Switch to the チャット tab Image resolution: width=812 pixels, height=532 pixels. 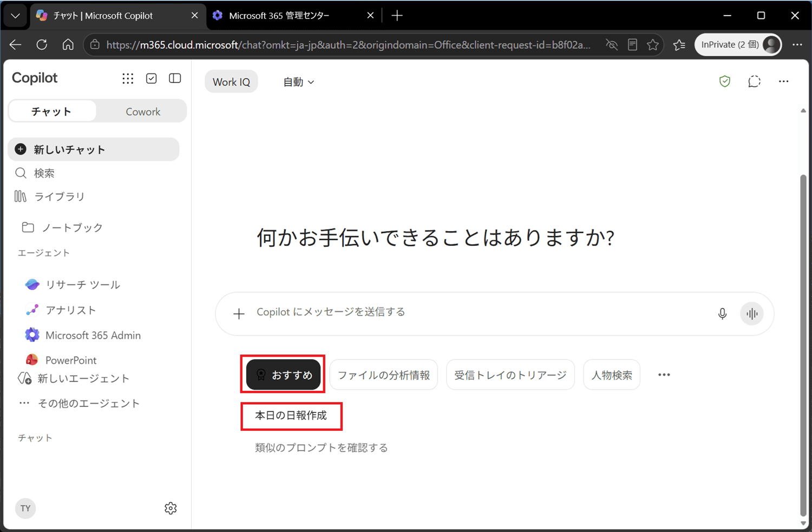(x=52, y=111)
